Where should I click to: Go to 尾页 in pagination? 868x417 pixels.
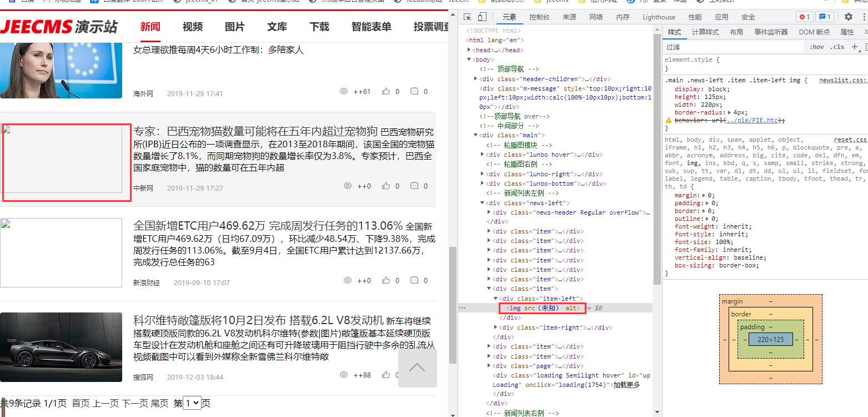point(159,404)
